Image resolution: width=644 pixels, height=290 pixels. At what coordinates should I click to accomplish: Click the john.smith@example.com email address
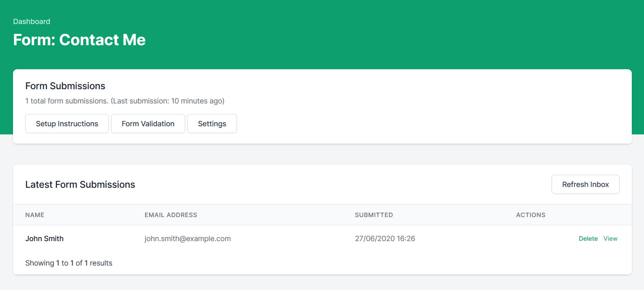(187, 239)
